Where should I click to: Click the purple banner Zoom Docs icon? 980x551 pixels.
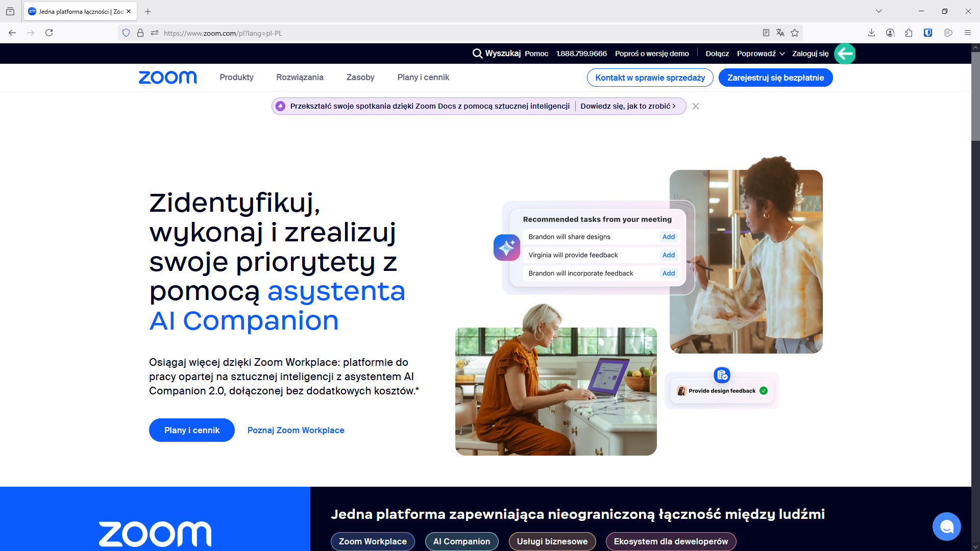point(280,106)
